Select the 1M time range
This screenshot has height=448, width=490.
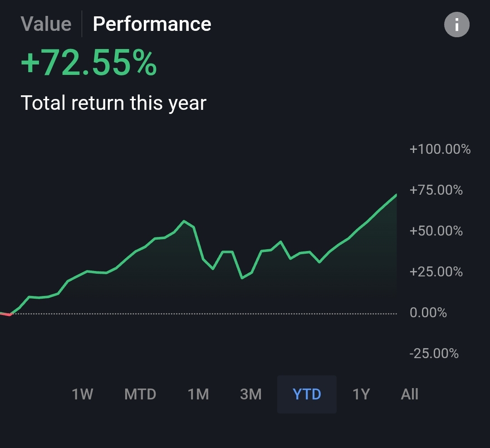coord(198,394)
